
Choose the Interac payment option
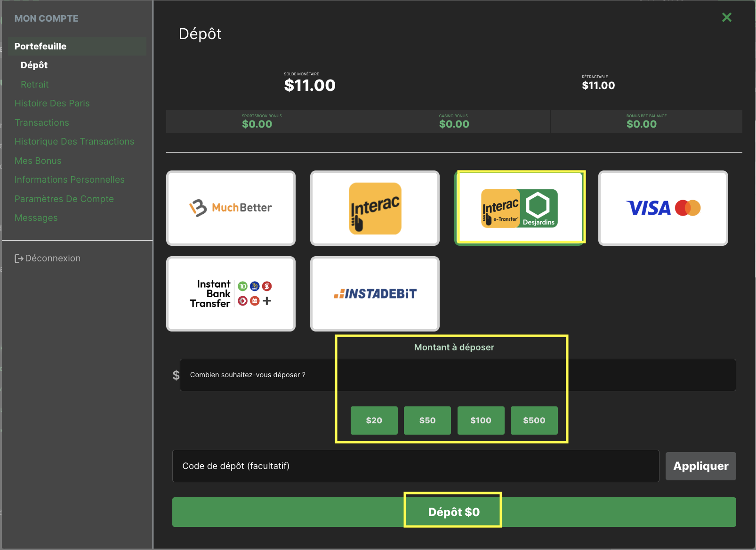tap(375, 208)
